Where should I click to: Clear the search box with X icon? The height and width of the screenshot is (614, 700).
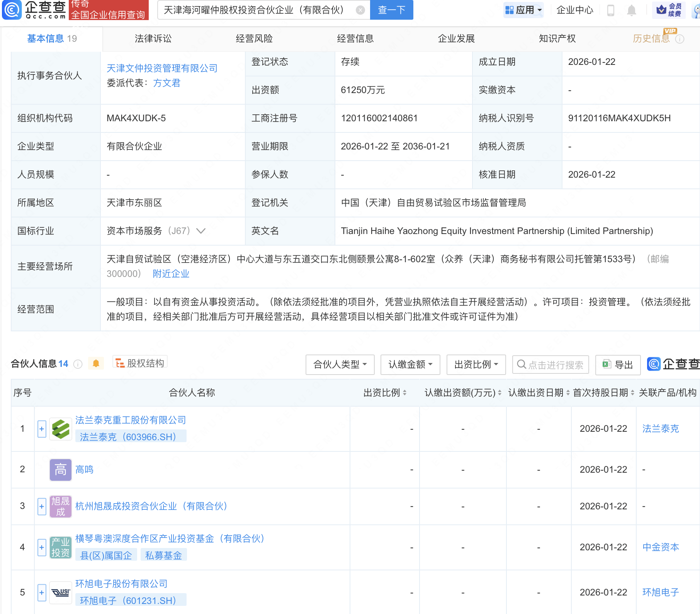pos(360,10)
